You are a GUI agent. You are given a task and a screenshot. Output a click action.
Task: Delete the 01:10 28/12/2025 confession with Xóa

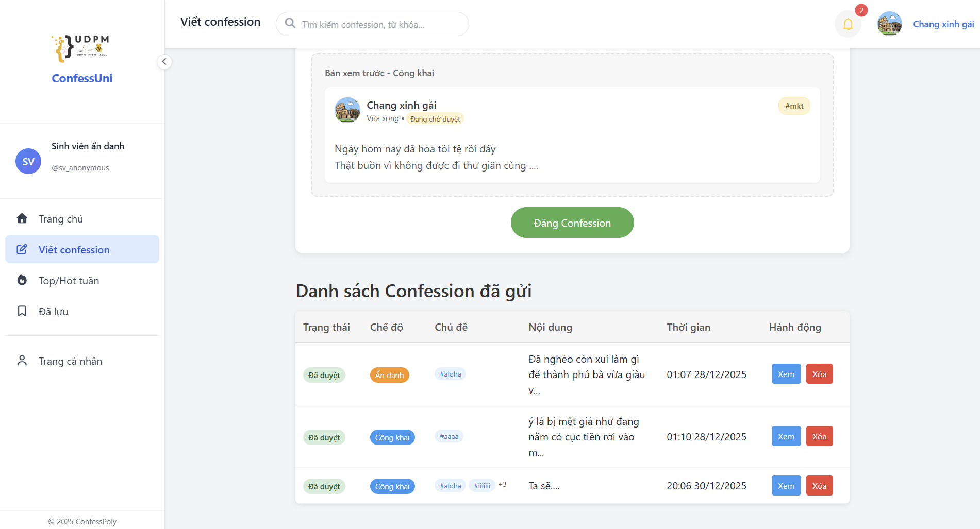click(x=820, y=436)
